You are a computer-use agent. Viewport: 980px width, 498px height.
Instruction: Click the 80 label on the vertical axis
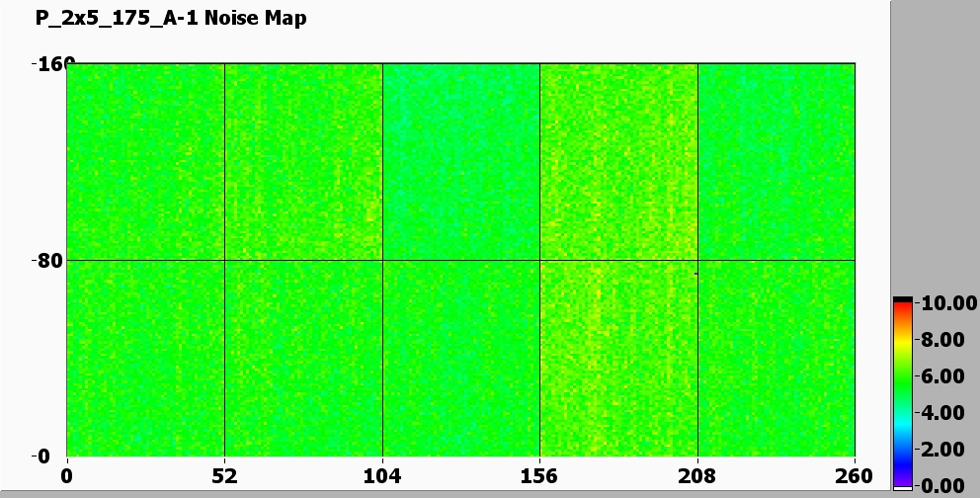pyautogui.click(x=47, y=261)
